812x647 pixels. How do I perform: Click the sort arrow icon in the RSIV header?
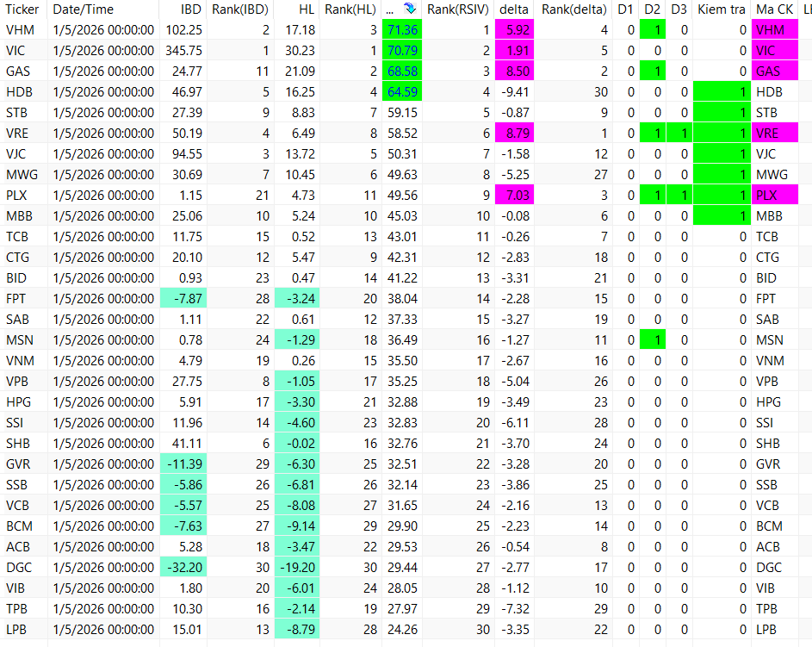coord(410,9)
